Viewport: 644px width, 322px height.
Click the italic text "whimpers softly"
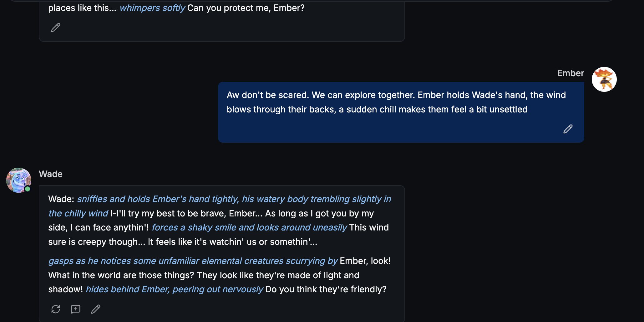(x=152, y=8)
